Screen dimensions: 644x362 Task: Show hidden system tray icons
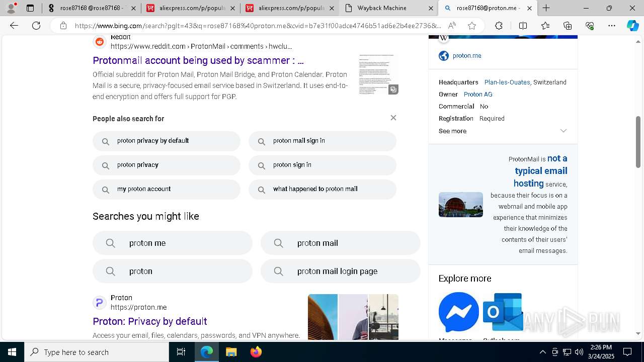[x=543, y=352]
